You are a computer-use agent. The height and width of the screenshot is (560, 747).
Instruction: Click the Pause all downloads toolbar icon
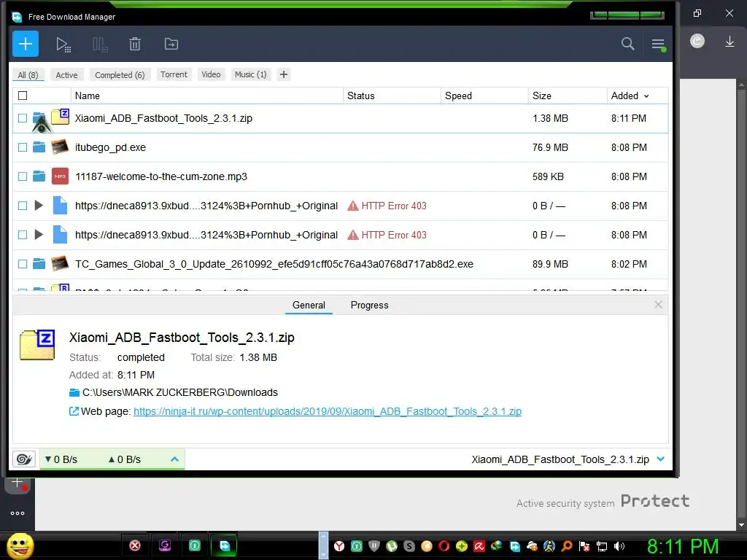coord(100,44)
